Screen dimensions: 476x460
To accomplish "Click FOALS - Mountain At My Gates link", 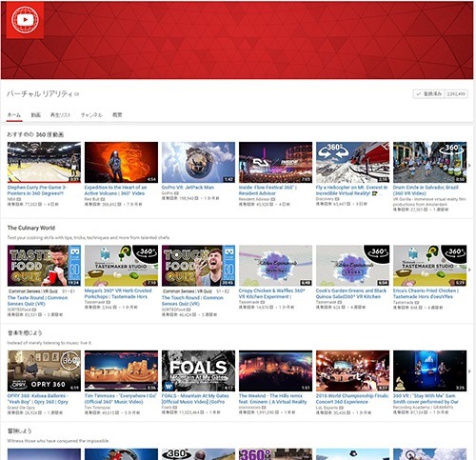I will (x=195, y=399).
